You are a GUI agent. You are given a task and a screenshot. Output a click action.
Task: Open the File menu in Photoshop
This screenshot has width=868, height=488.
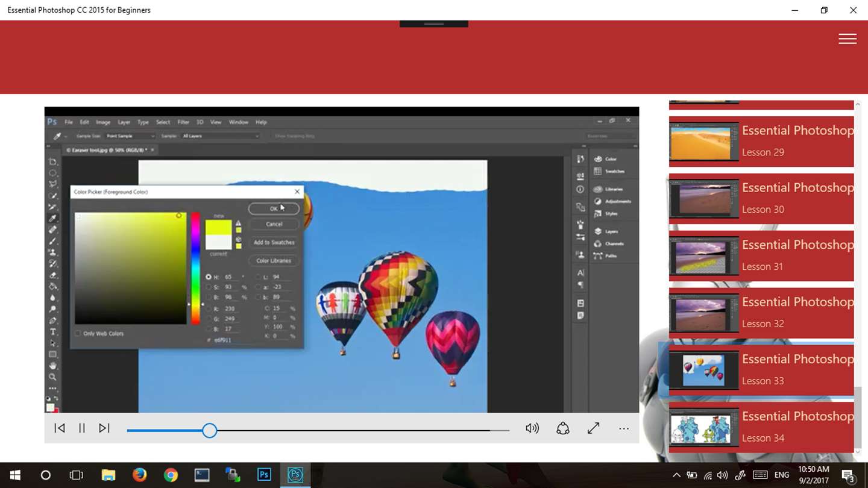click(x=69, y=122)
